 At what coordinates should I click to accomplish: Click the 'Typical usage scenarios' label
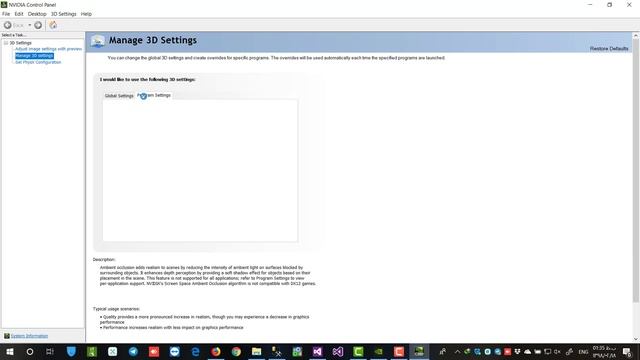click(116, 309)
